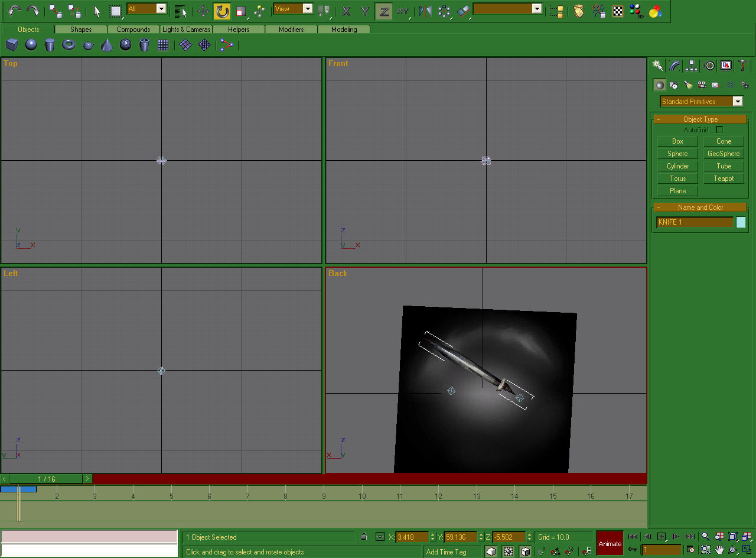
Task: Open the View reference coordinate dropdown
Action: click(x=293, y=9)
